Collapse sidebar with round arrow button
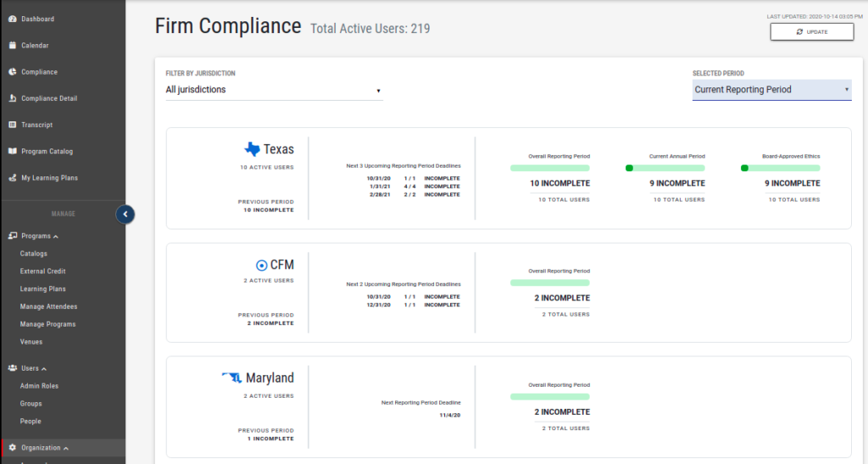This screenshot has height=464, width=868. [x=125, y=215]
